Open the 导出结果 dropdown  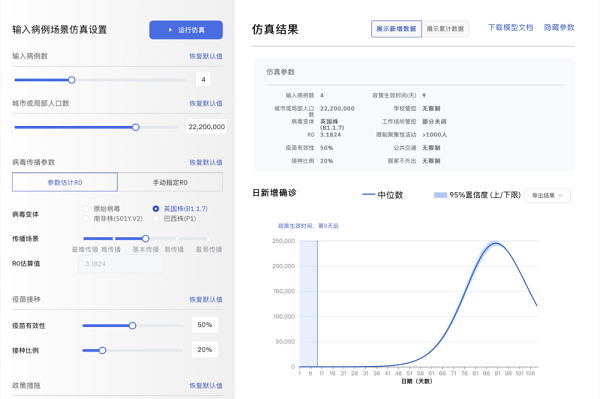coord(547,195)
